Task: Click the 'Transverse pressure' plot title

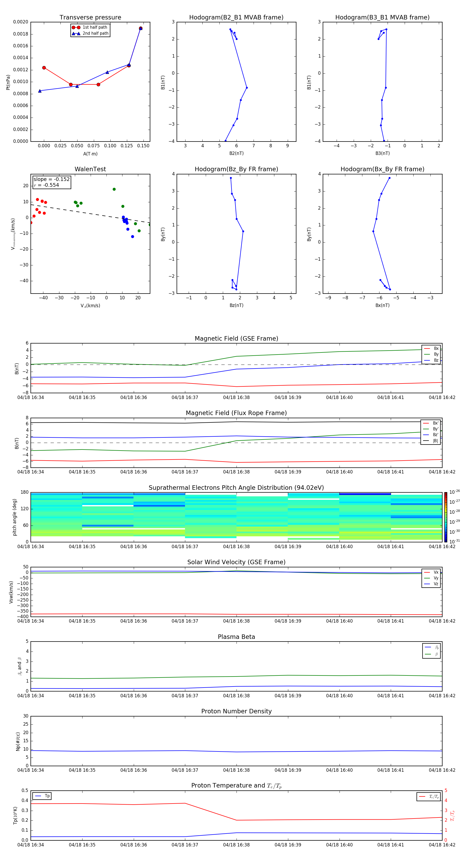Action: [x=90, y=17]
